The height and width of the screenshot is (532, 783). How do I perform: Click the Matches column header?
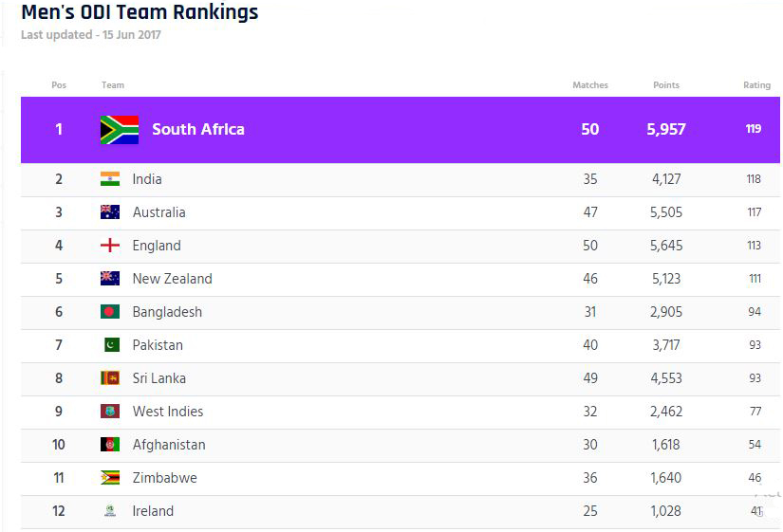pyautogui.click(x=589, y=85)
